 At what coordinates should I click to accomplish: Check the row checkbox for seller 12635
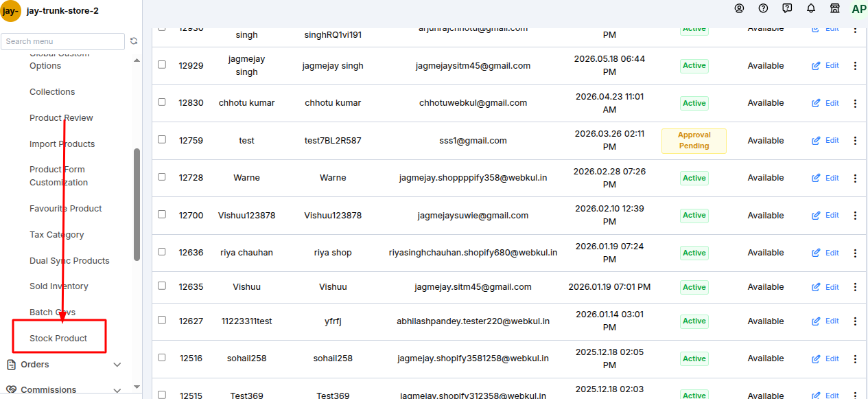(162, 286)
